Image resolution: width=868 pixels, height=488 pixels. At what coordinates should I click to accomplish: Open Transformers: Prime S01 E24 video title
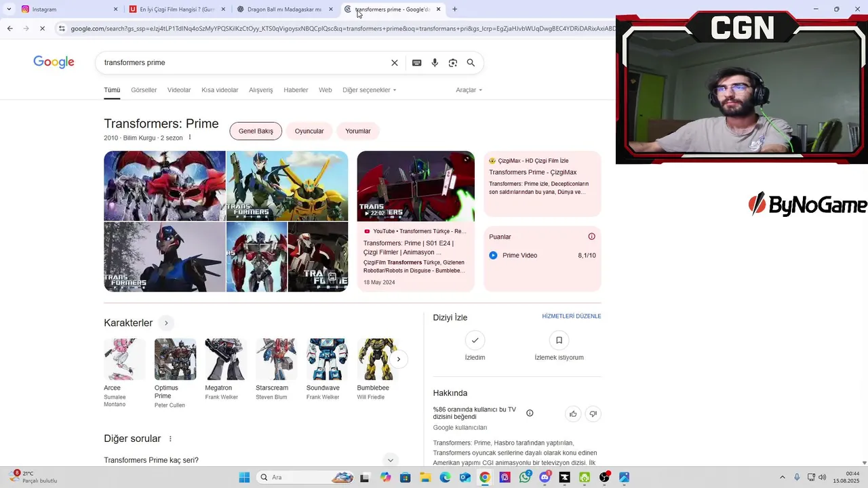click(x=409, y=247)
